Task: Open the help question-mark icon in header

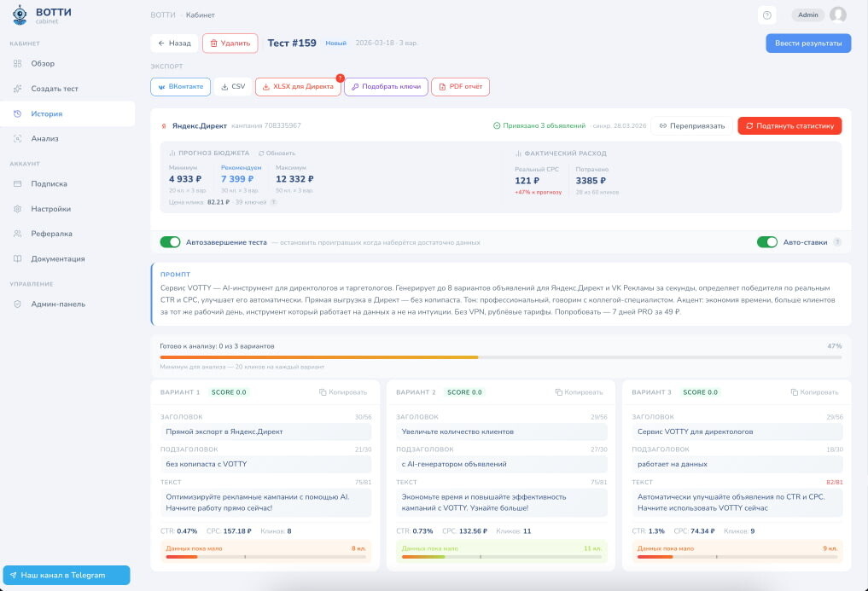Action: pos(766,15)
